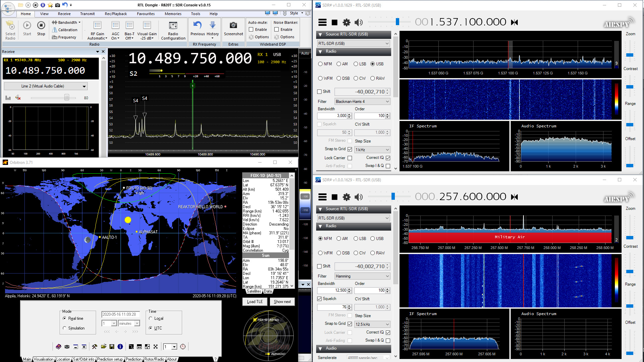This screenshot has width=644, height=362.
Task: Collapse Radio section in top SDR#
Action: (320, 52)
